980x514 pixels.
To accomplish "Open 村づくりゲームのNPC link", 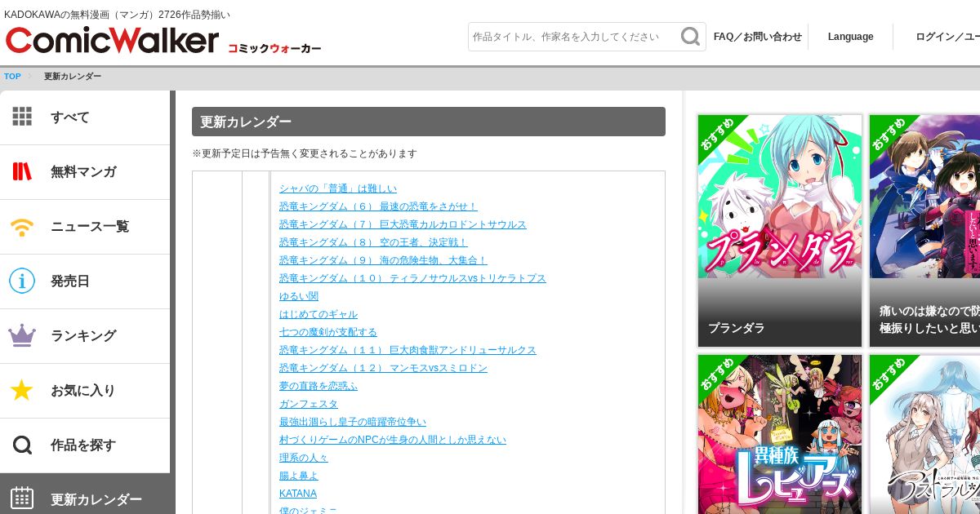I will [393, 440].
